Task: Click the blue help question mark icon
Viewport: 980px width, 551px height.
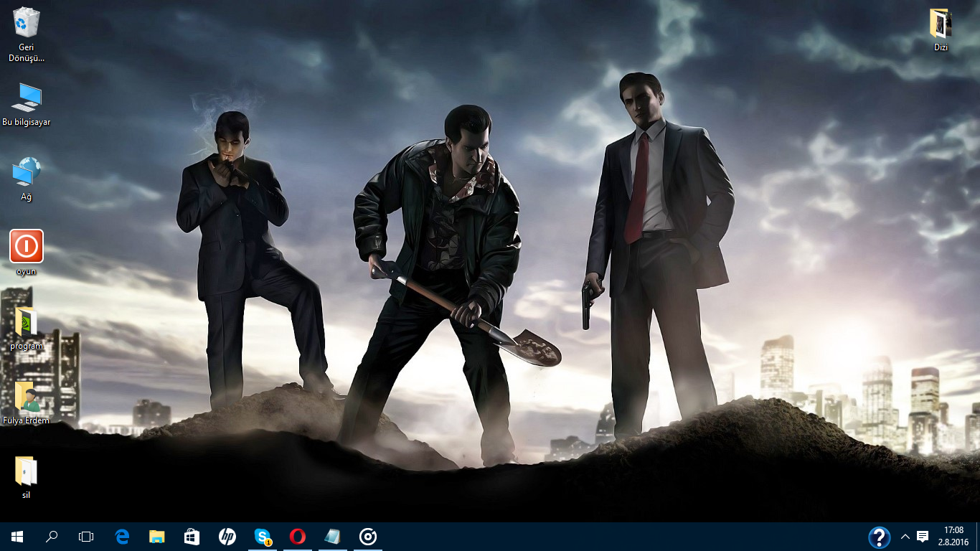Action: pyautogui.click(x=879, y=537)
